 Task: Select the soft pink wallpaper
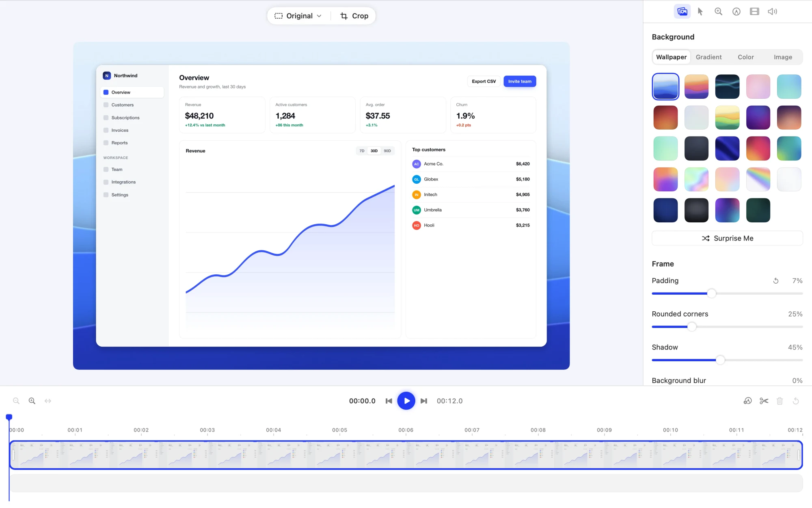pos(758,87)
